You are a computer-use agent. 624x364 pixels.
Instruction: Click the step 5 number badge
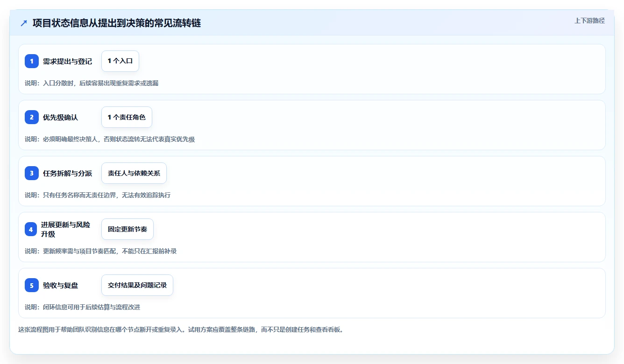click(x=32, y=285)
